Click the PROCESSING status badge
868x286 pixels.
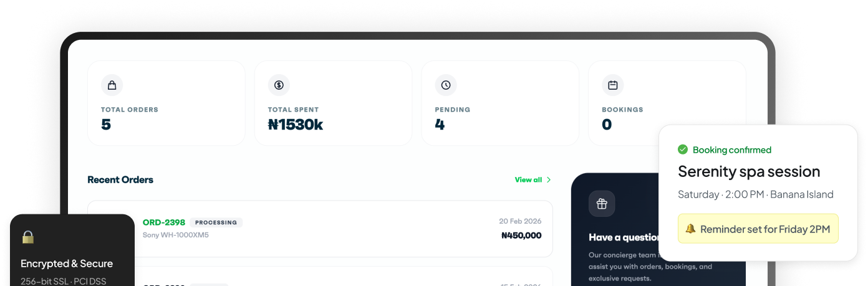[x=216, y=222]
